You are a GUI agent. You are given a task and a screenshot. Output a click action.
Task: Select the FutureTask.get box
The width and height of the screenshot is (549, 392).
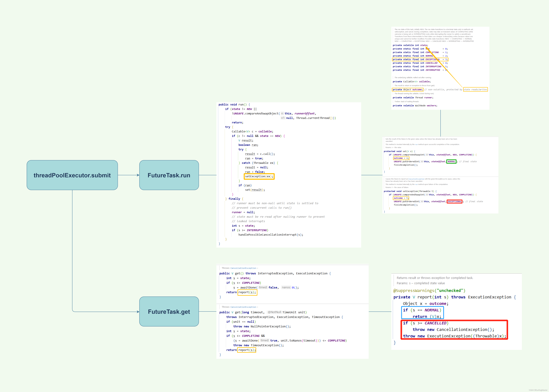[x=169, y=312]
